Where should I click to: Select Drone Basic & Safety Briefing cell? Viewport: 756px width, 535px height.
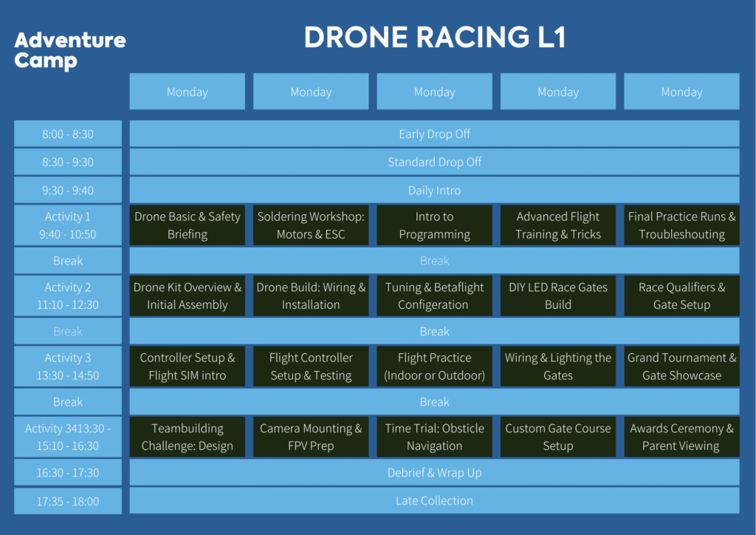coord(188,225)
